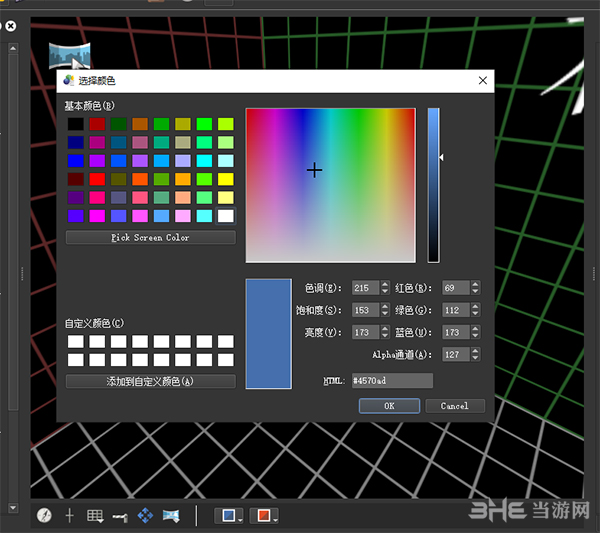600x533 pixels.
Task: Click the panorama image icon in viewer
Action: [70, 56]
